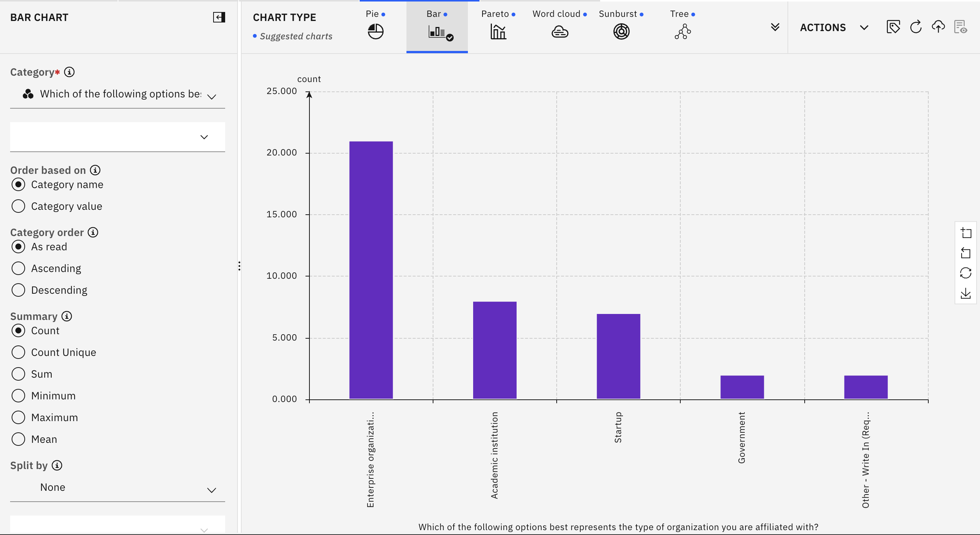Choose the Mean summary option
Viewport: 980px width, 535px height.
(18, 439)
